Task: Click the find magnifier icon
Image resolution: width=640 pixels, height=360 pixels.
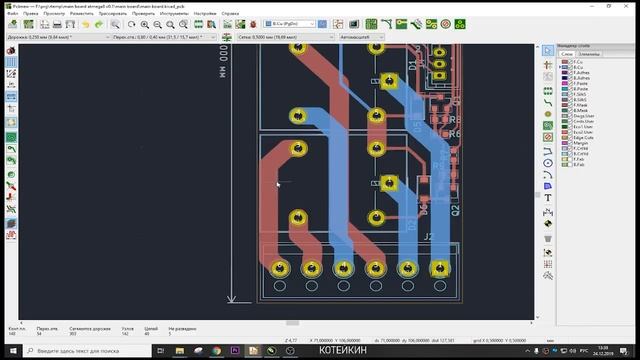Action: [115, 24]
